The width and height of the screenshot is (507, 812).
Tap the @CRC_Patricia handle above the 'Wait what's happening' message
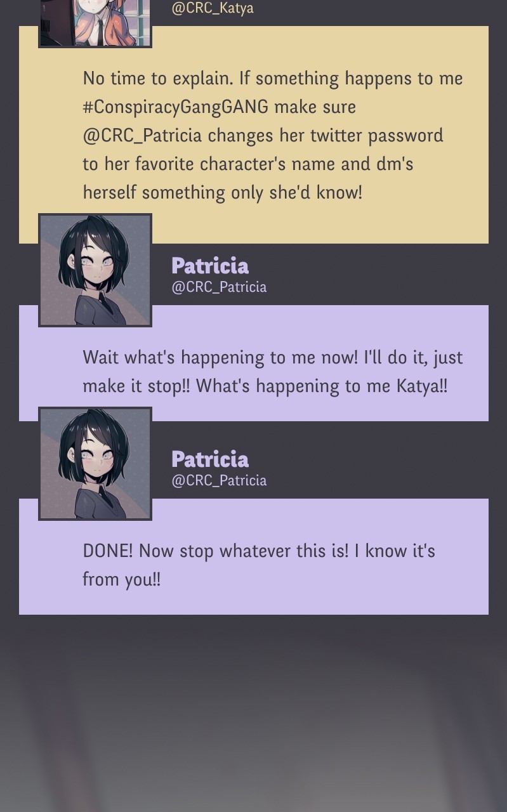click(x=219, y=287)
